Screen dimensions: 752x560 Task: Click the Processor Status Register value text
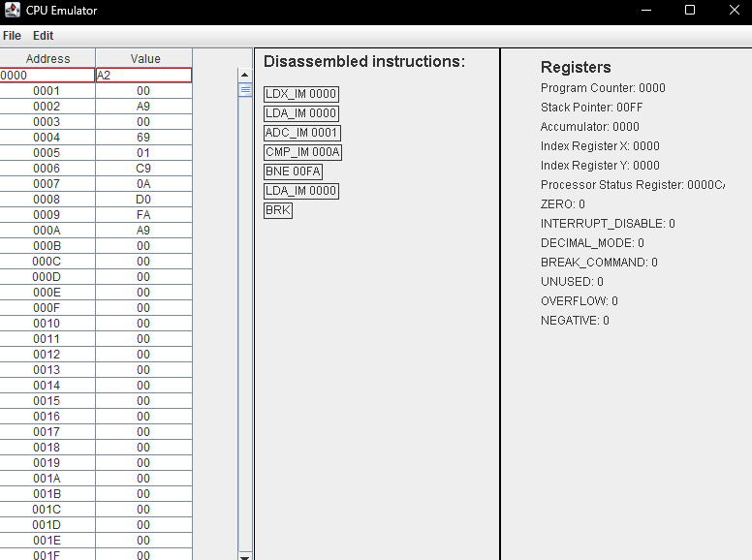633,185
